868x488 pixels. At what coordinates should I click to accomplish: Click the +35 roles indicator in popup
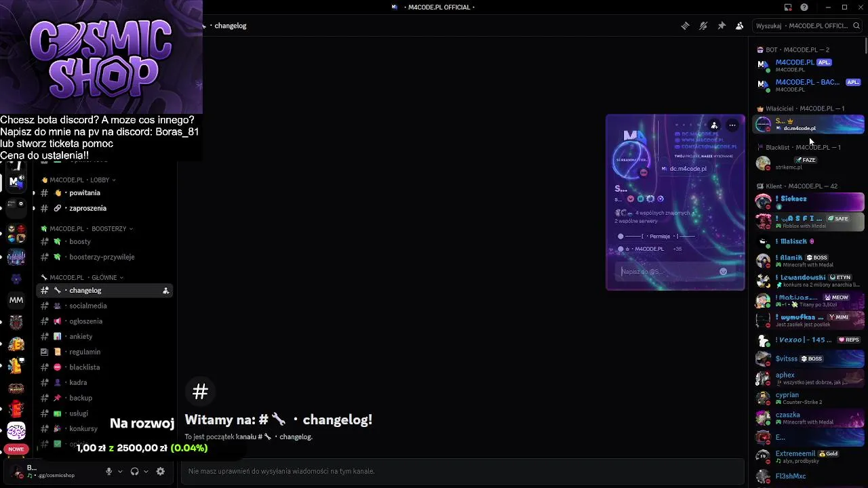click(x=677, y=249)
